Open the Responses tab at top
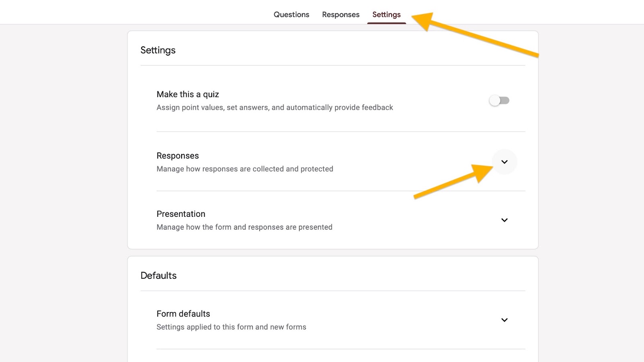The height and width of the screenshot is (362, 644). (341, 14)
